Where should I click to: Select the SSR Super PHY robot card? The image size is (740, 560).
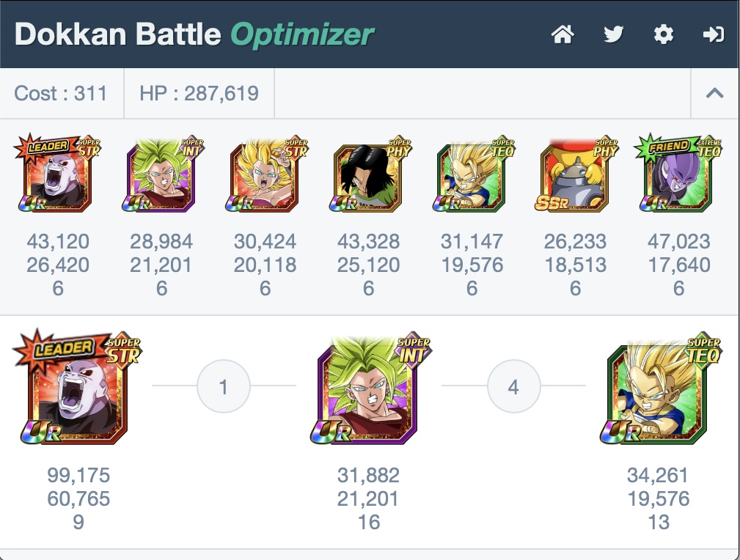(575, 174)
